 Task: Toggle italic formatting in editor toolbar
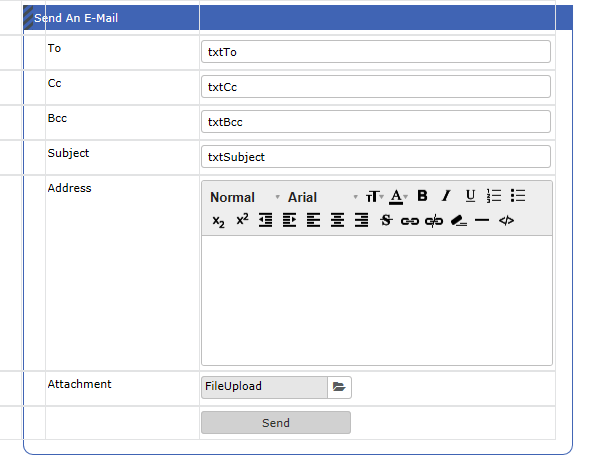[x=446, y=196]
